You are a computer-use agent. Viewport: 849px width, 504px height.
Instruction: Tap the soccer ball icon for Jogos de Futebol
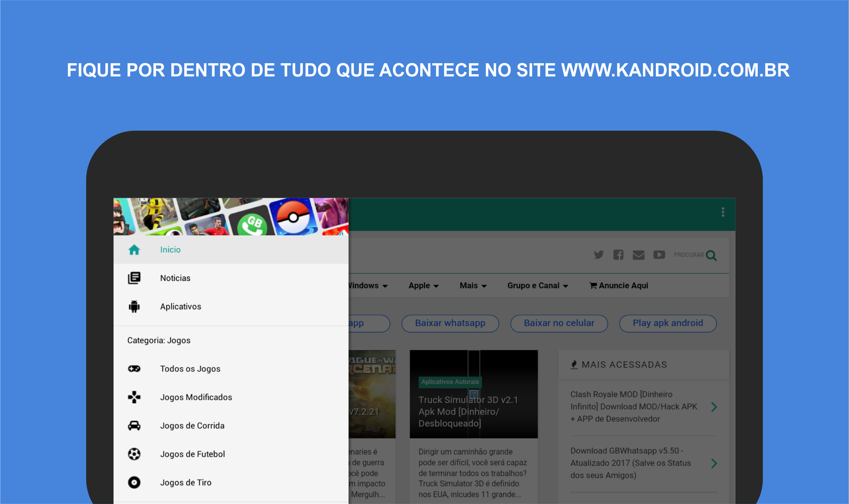(134, 454)
